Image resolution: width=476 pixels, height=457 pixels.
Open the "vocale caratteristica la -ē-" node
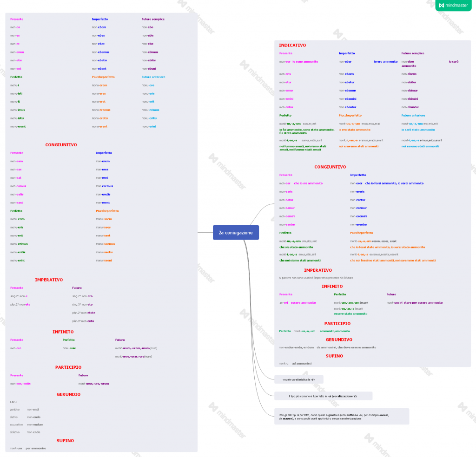coord(298,379)
